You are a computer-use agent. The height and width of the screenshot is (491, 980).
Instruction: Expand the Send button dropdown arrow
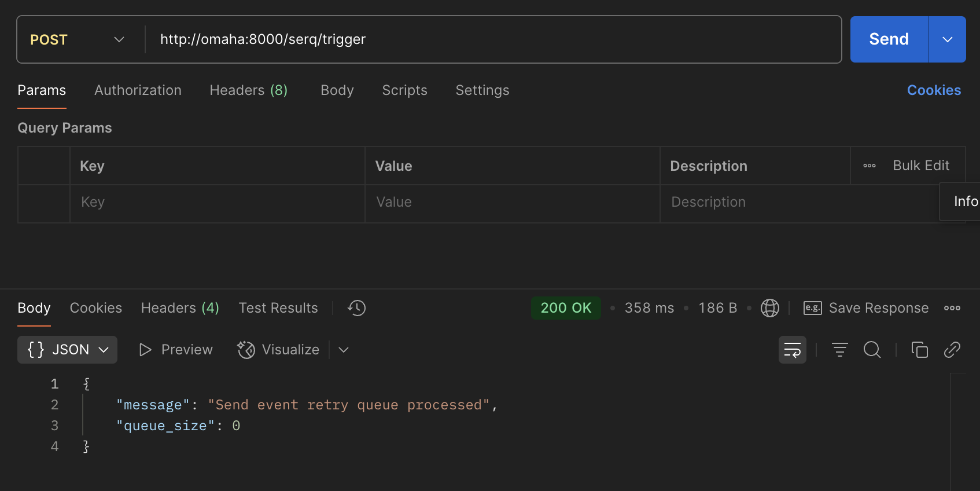pos(947,39)
